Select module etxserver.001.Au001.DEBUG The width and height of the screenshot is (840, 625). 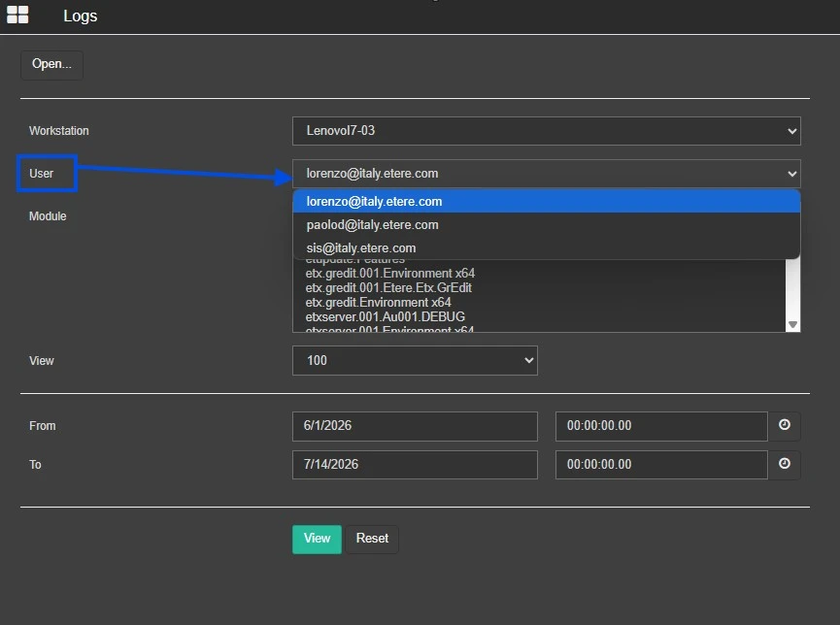[386, 316]
